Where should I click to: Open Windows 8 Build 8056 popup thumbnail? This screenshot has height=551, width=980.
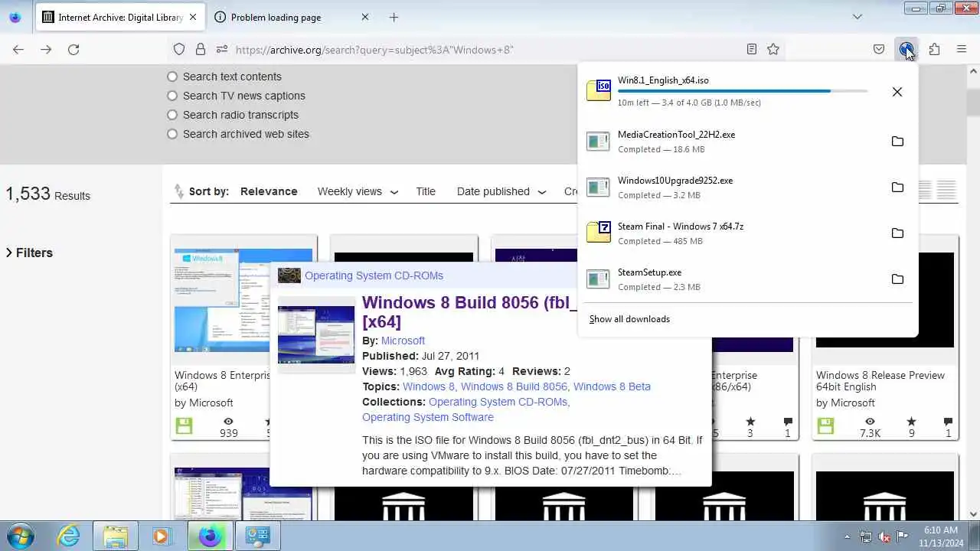316,335
